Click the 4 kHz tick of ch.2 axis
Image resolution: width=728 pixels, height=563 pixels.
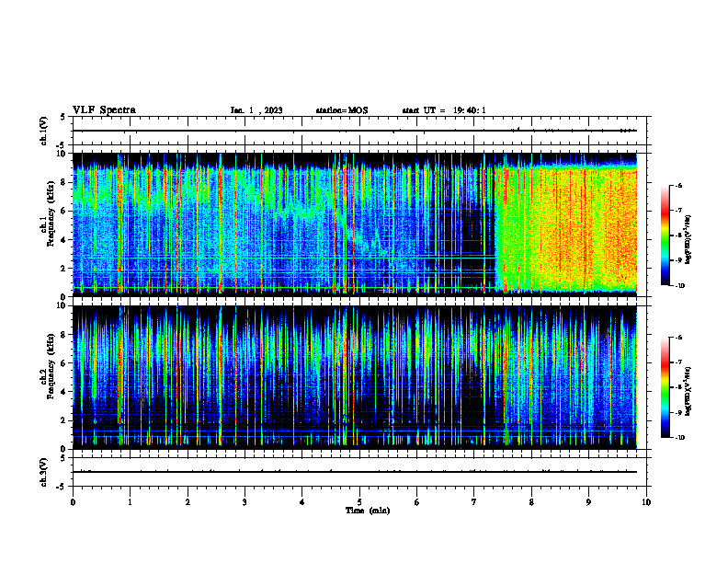(x=64, y=392)
